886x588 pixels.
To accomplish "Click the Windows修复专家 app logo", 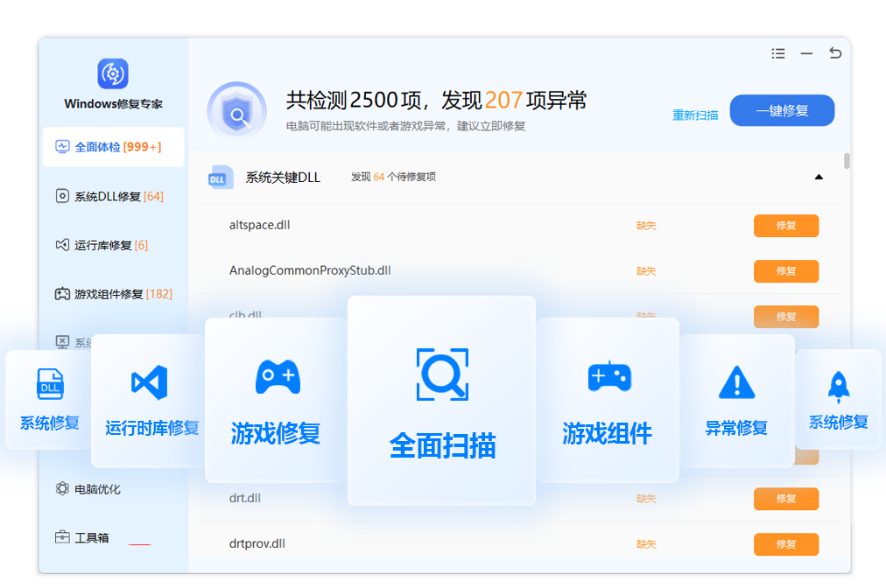I will pyautogui.click(x=113, y=73).
